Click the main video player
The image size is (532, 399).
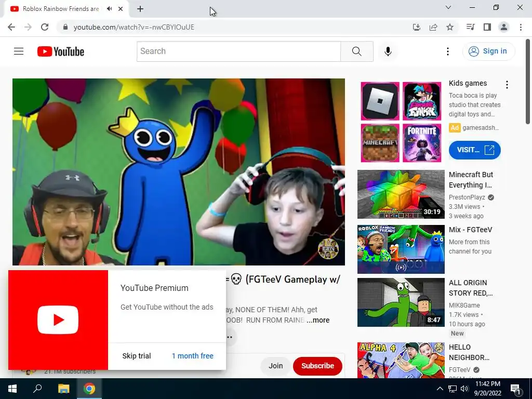pos(179,171)
